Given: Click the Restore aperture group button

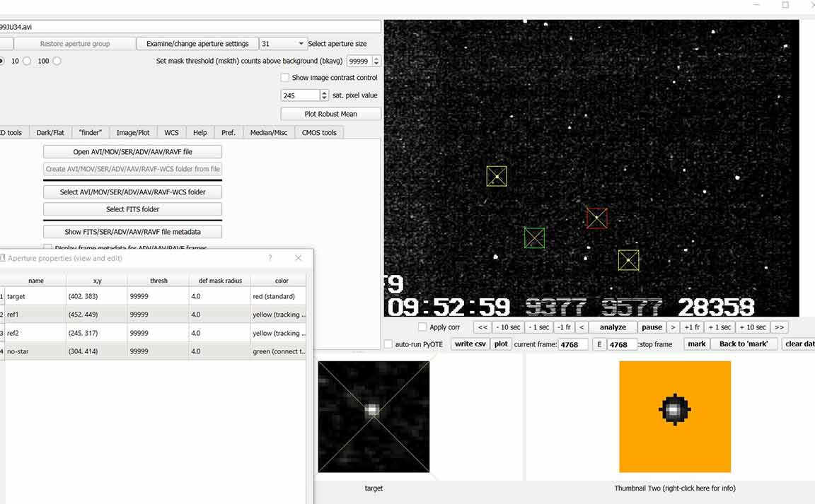Looking at the screenshot, I should click(75, 44).
